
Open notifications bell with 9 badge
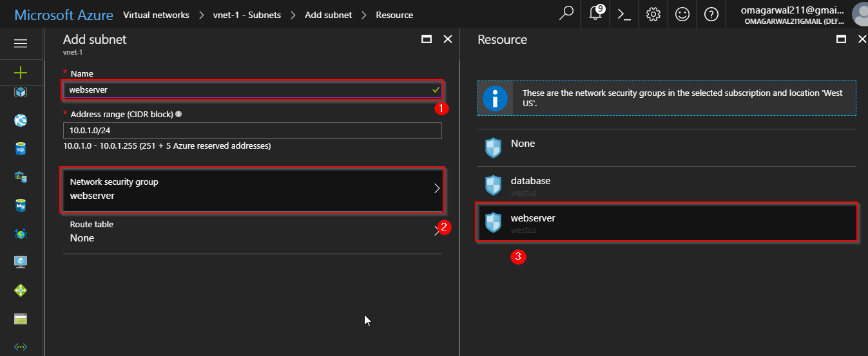coord(595,14)
